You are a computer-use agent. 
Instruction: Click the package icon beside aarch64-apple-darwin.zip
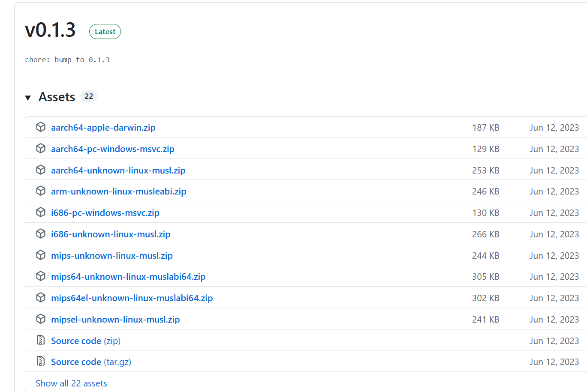[x=41, y=127]
